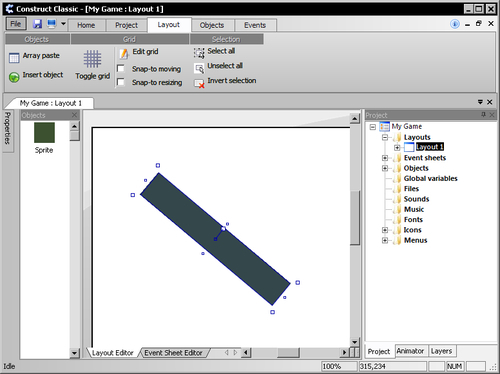Click the editor tabs scroll right arrow
500x374 pixels.
click(235, 352)
